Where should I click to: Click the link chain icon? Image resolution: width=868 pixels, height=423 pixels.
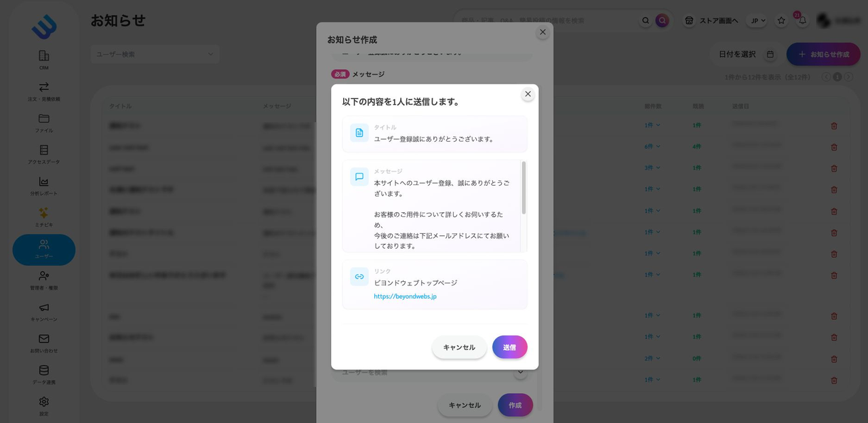[x=359, y=277]
